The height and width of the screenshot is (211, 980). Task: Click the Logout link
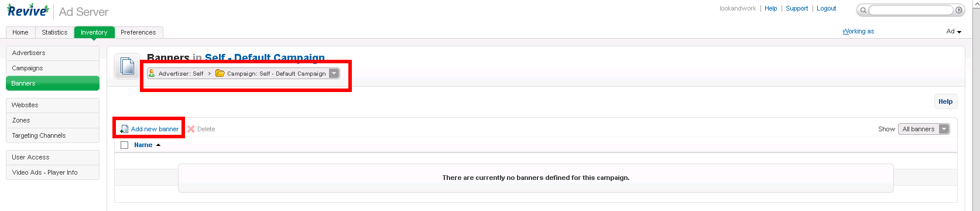point(826,8)
